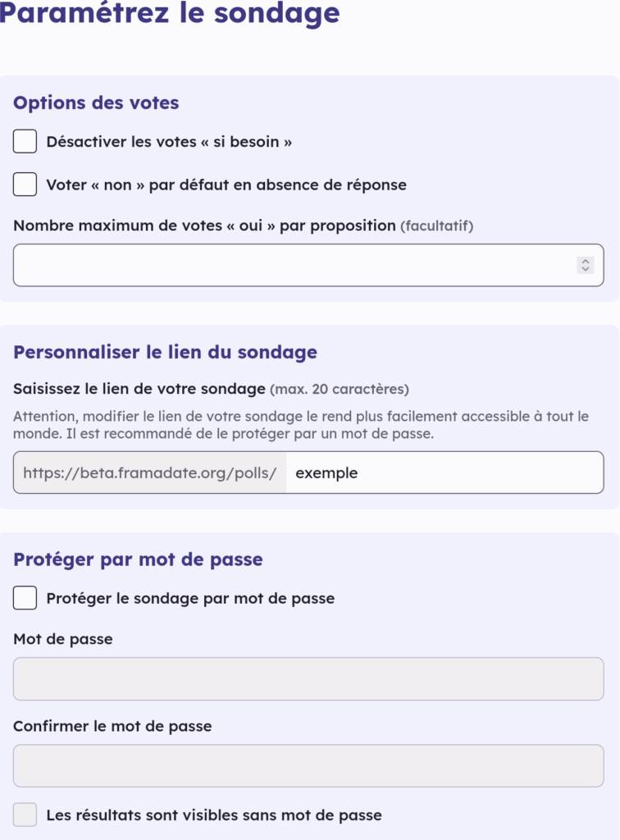Click the up arrow on the votes spinner
The image size is (620, 840).
(585, 260)
